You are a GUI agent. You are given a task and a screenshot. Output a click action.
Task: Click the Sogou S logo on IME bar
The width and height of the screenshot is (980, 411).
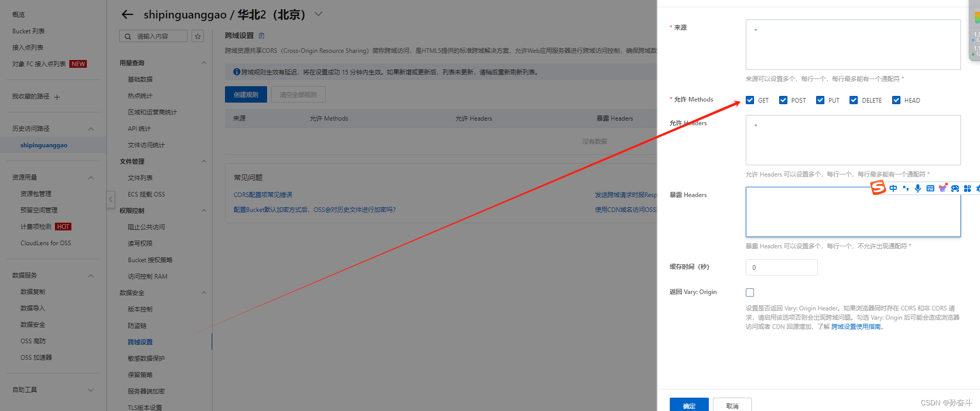pyautogui.click(x=878, y=188)
